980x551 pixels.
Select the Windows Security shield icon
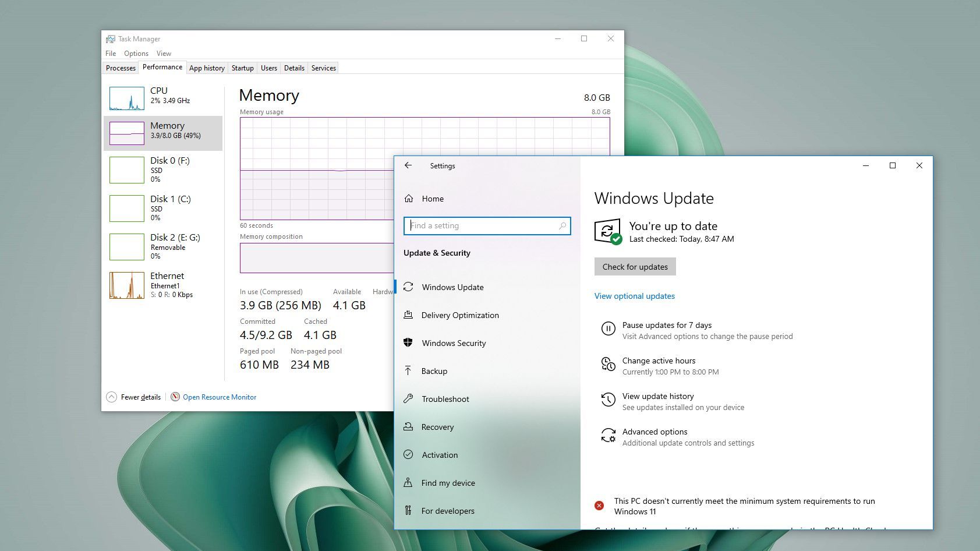(408, 342)
